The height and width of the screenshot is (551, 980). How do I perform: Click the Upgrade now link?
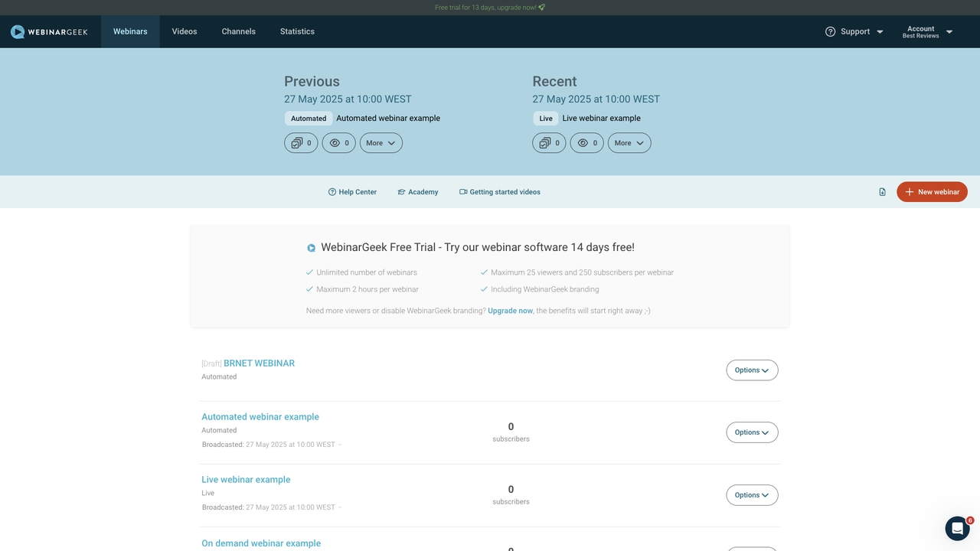point(510,311)
